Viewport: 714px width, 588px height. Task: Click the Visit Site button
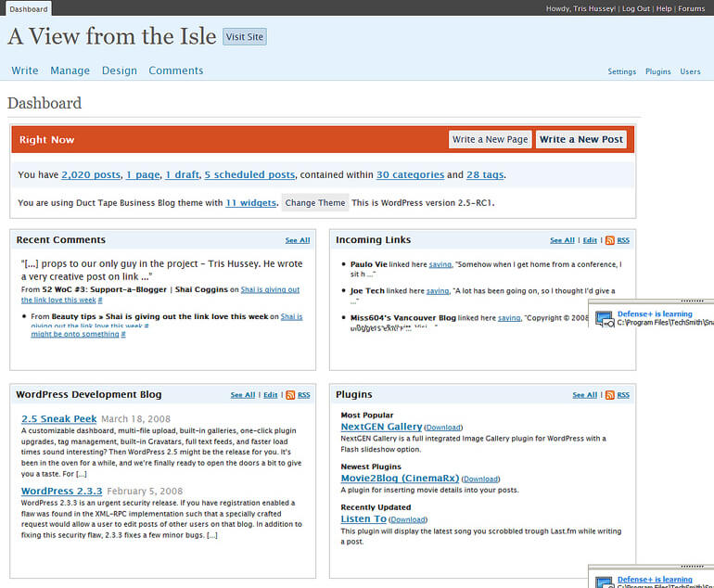point(245,37)
